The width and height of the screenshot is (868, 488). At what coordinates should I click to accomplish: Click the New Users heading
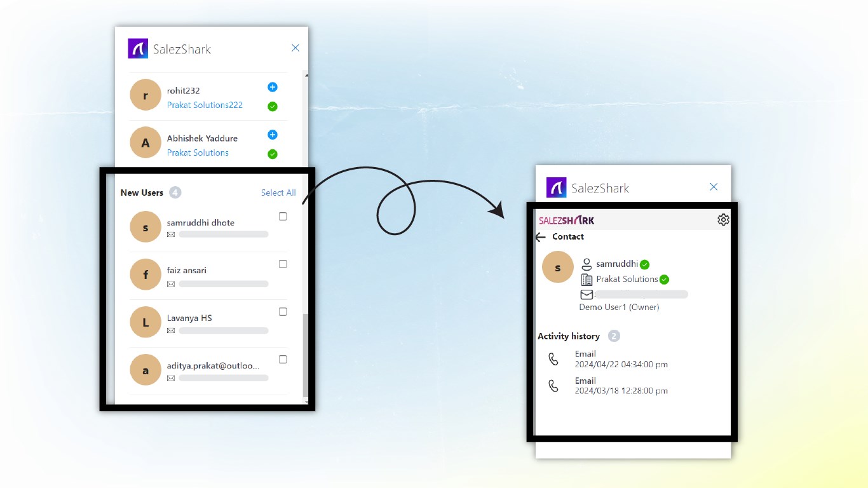click(x=142, y=193)
